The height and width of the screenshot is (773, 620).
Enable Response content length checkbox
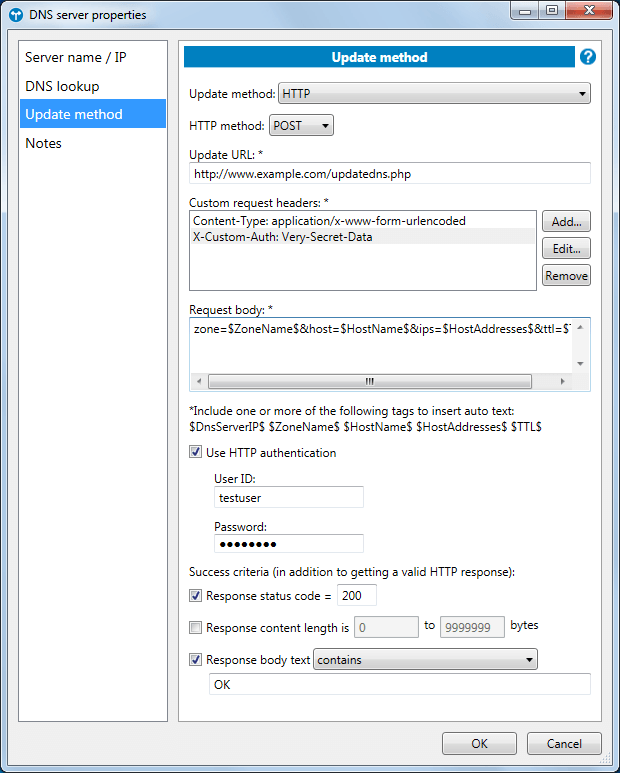tap(196, 628)
